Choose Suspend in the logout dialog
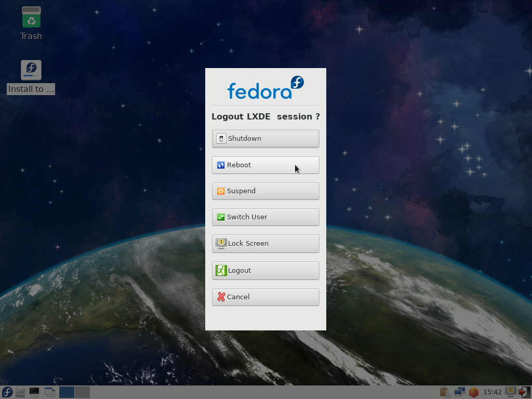This screenshot has height=399, width=532. 265,191
